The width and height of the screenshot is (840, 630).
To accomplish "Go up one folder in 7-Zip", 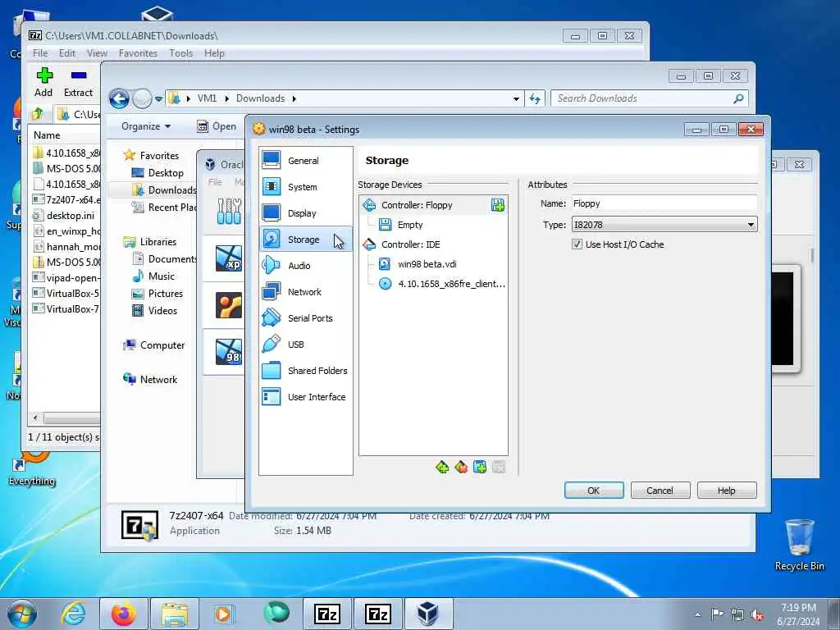I will pyautogui.click(x=38, y=113).
